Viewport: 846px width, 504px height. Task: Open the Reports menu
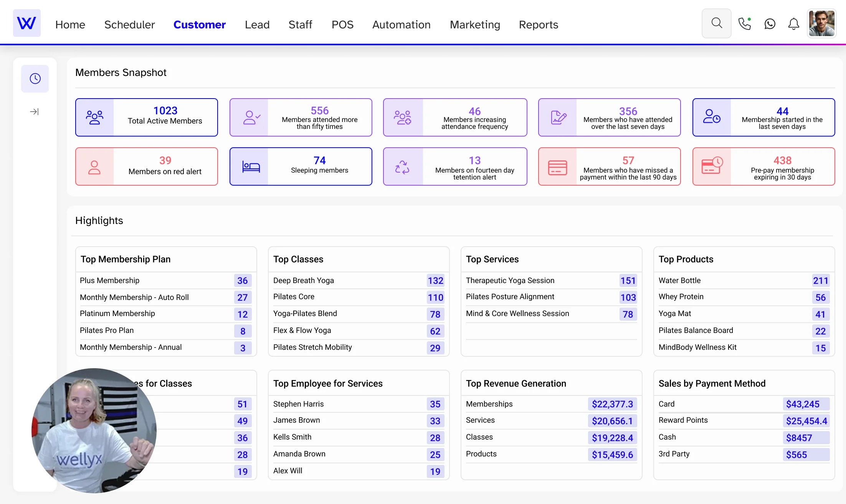click(538, 25)
